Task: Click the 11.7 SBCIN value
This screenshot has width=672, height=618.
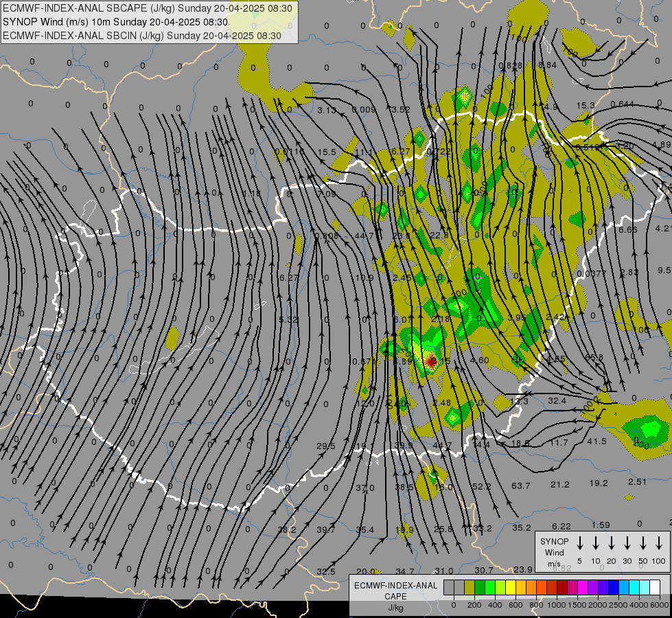Action: point(559,443)
